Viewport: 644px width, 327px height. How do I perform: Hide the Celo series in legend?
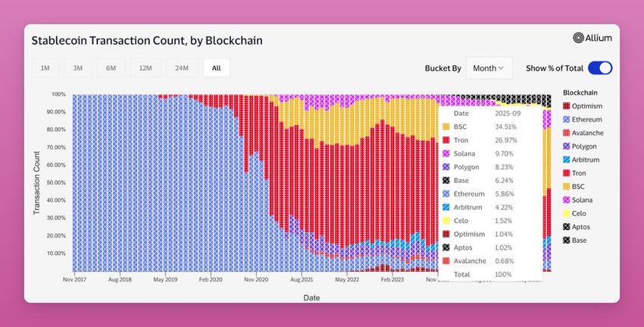tap(574, 213)
